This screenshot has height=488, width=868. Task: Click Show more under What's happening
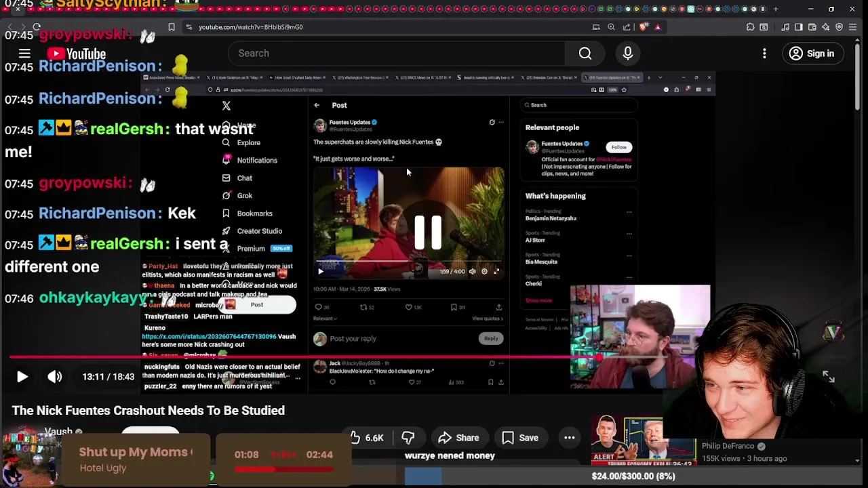(x=538, y=300)
